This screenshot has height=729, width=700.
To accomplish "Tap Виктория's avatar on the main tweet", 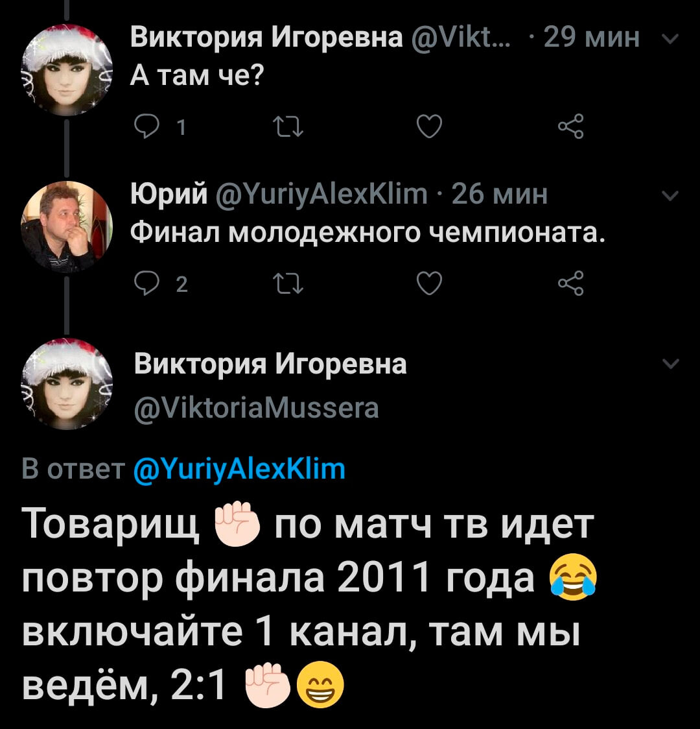I will tap(66, 384).
